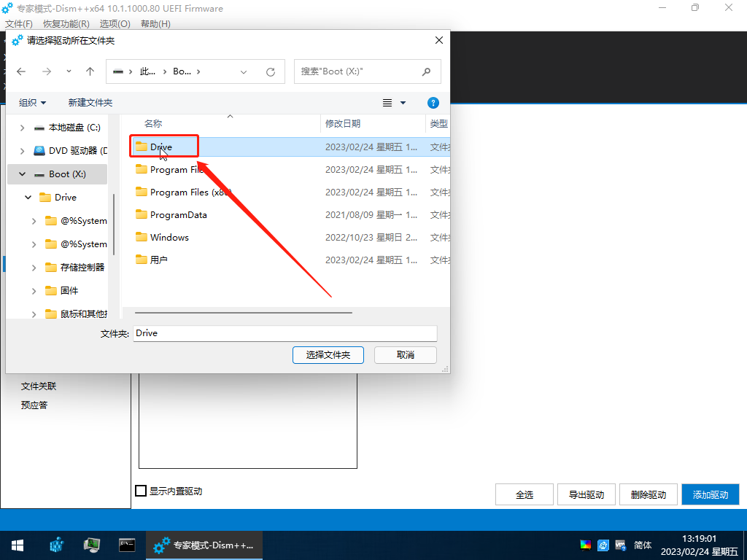Click the 选择文件夹 button
The width and height of the screenshot is (747, 560).
[x=328, y=355]
